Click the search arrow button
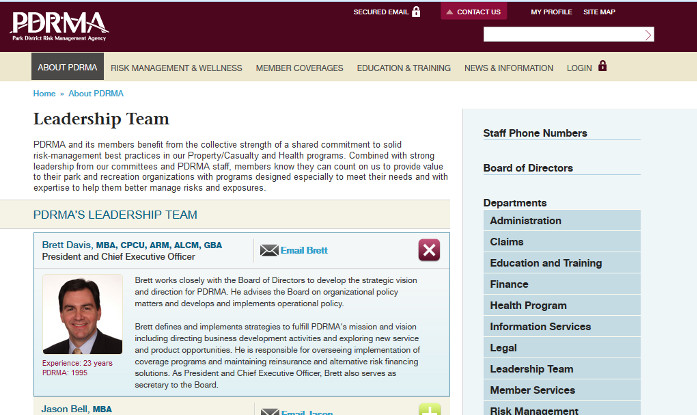 pyautogui.click(x=648, y=34)
